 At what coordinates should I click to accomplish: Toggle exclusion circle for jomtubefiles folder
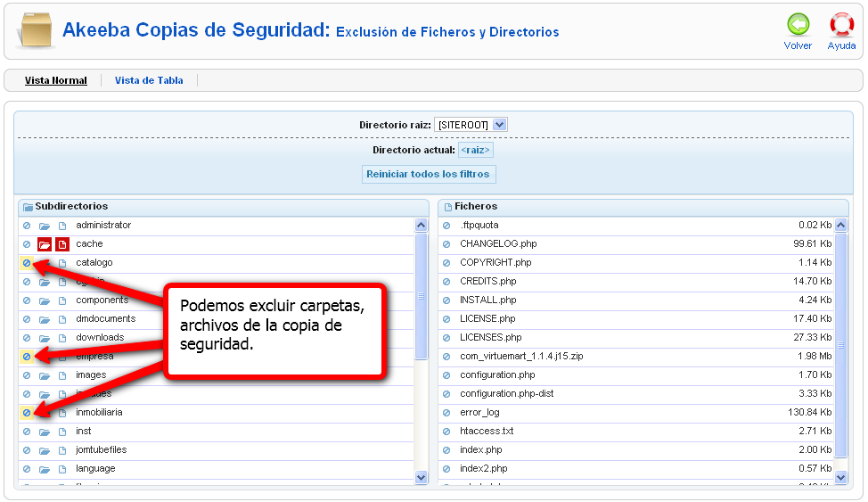pyautogui.click(x=27, y=450)
